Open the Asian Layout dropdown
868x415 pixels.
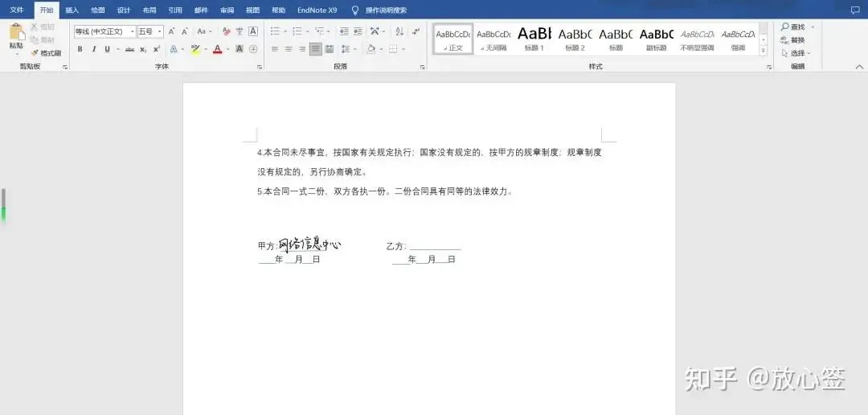(x=378, y=31)
